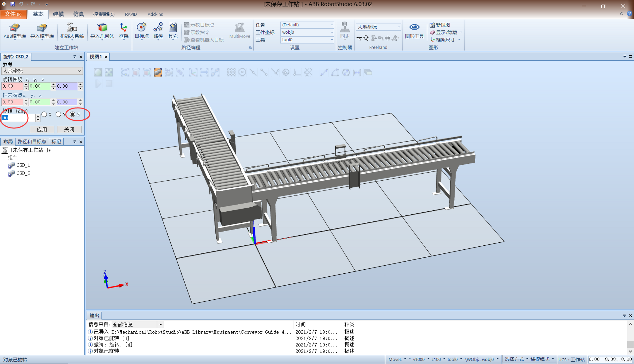Select the Z rotation axis radio button
Image resolution: width=634 pixels, height=364 pixels.
(x=73, y=114)
